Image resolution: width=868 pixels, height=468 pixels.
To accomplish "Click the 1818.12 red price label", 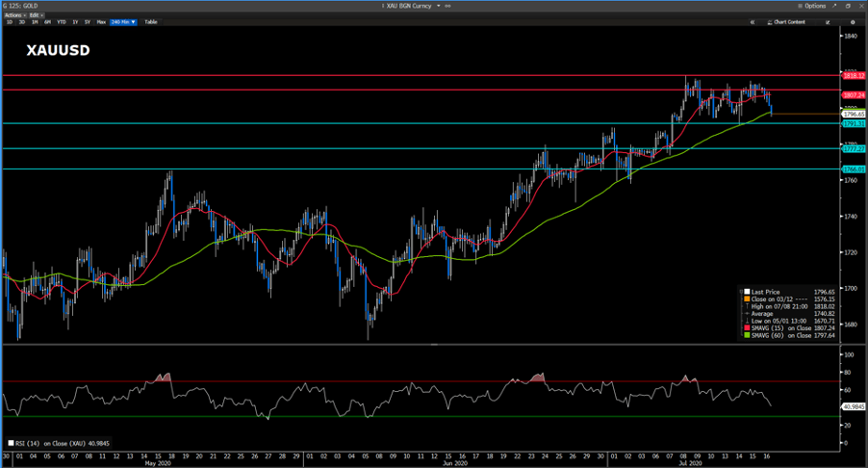I will [854, 75].
